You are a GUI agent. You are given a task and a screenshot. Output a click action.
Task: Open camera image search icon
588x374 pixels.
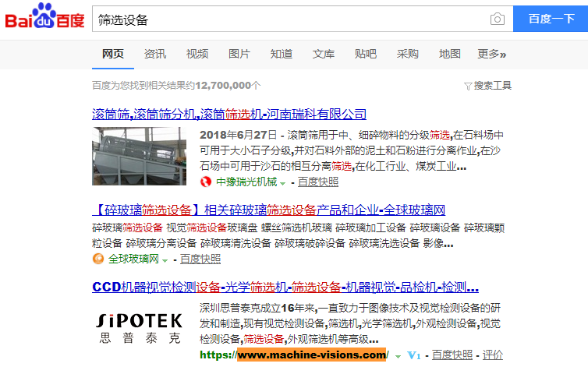pyautogui.click(x=498, y=19)
